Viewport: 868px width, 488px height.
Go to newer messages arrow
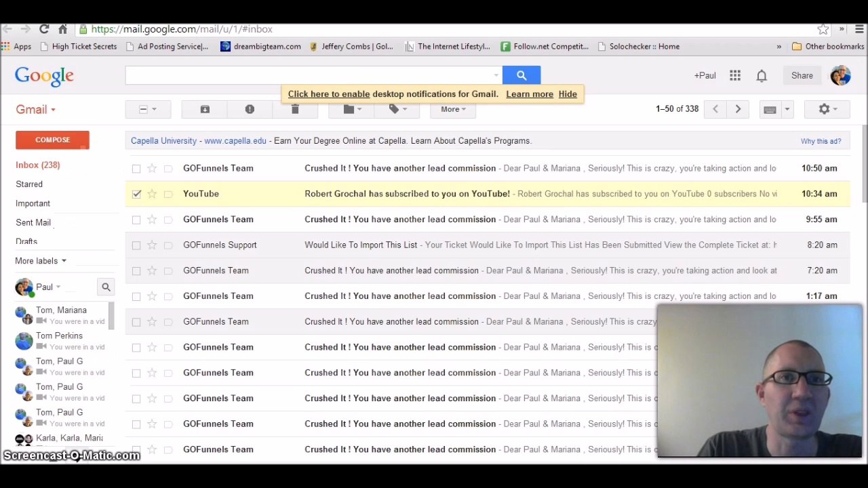[715, 109]
